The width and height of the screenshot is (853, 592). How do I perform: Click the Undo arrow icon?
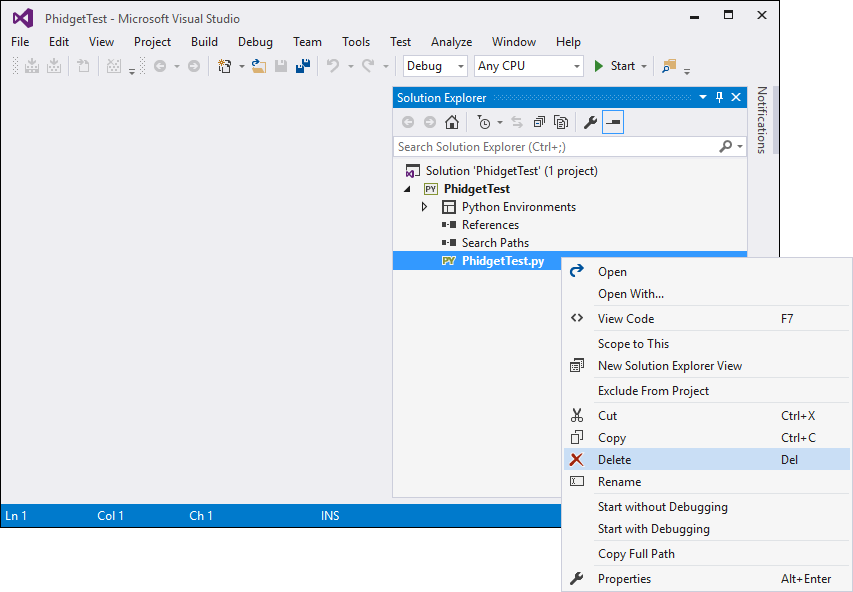coord(333,66)
